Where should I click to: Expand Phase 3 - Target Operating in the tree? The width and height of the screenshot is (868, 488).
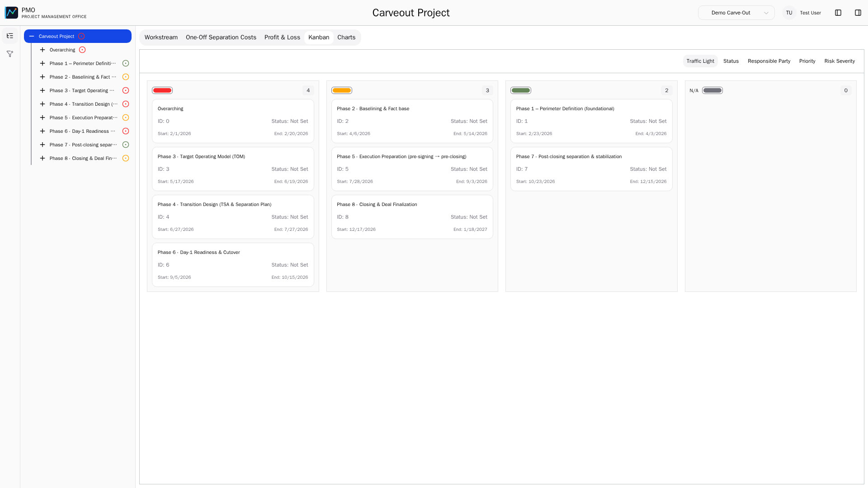[x=42, y=90]
